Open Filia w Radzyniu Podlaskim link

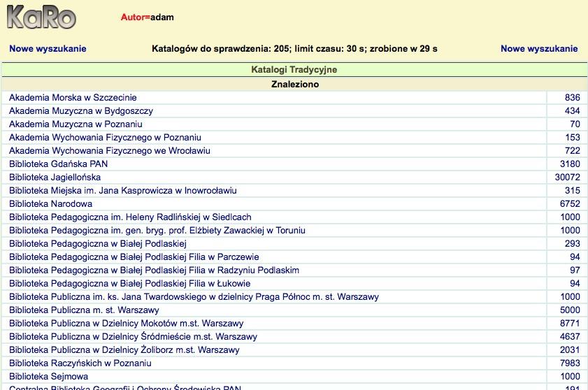coord(154,270)
